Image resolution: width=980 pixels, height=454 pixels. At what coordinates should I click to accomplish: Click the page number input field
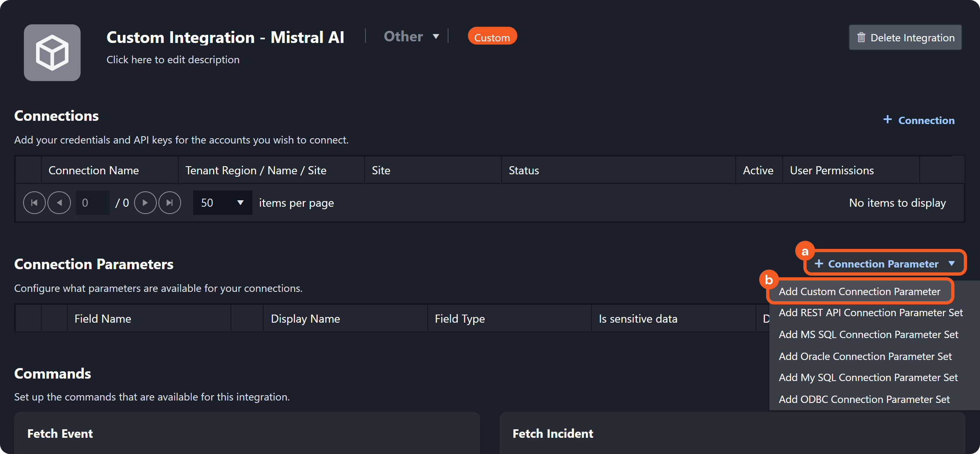pos(92,203)
